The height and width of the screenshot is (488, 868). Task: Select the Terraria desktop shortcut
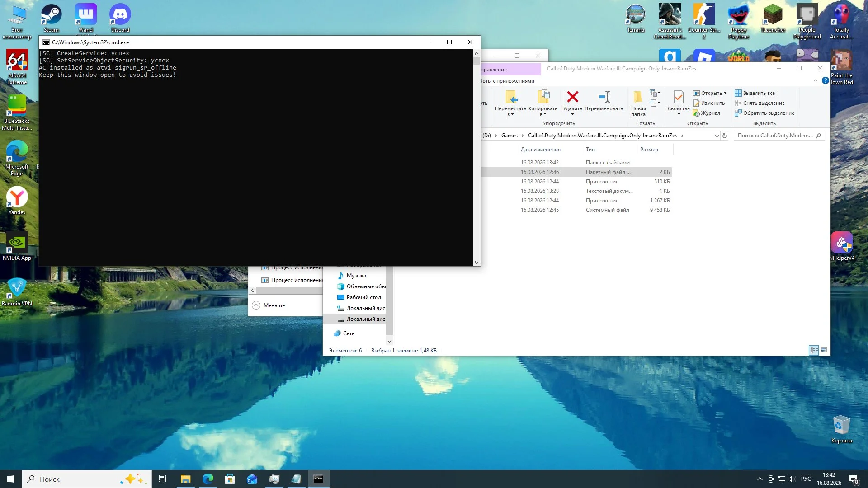pyautogui.click(x=636, y=19)
